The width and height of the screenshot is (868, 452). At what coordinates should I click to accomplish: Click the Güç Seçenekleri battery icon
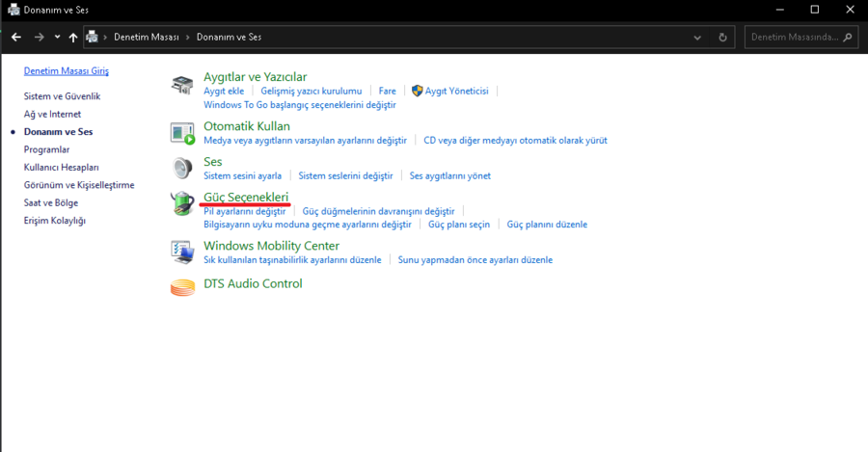pos(182,203)
